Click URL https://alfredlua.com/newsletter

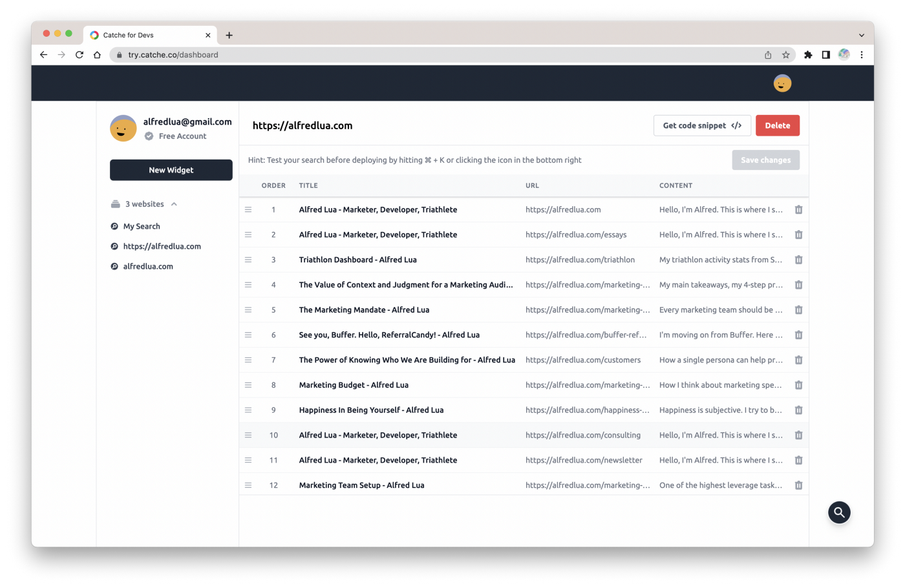(x=584, y=460)
